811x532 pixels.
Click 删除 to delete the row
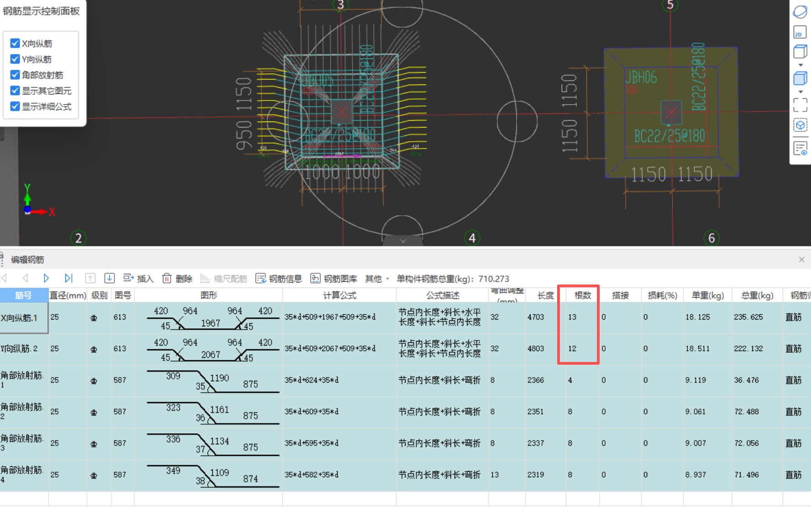tap(177, 278)
